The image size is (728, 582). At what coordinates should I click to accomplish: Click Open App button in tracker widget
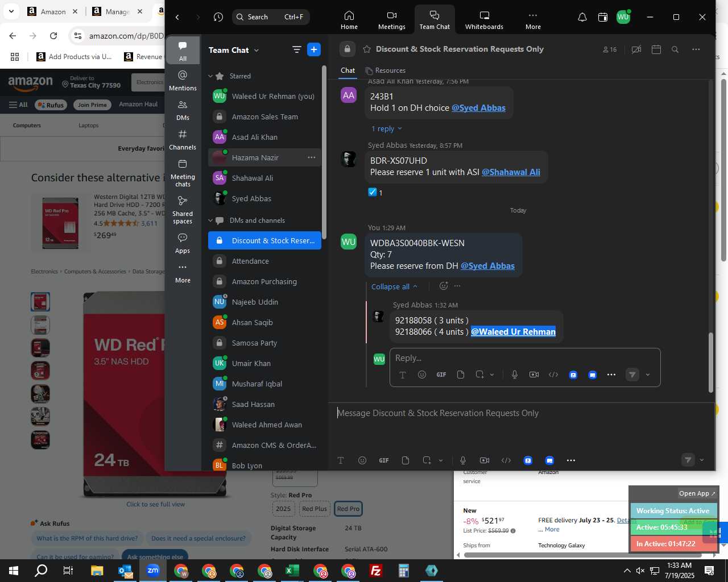tap(697, 493)
